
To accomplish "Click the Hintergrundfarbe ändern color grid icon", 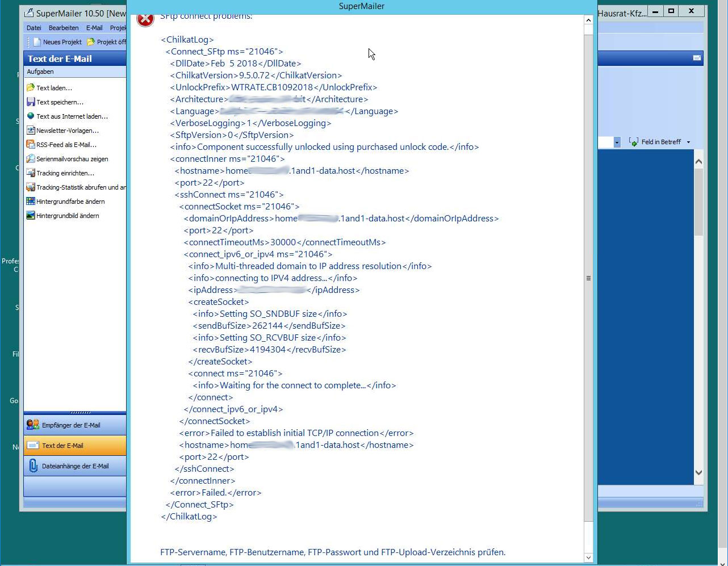I will click(x=31, y=202).
